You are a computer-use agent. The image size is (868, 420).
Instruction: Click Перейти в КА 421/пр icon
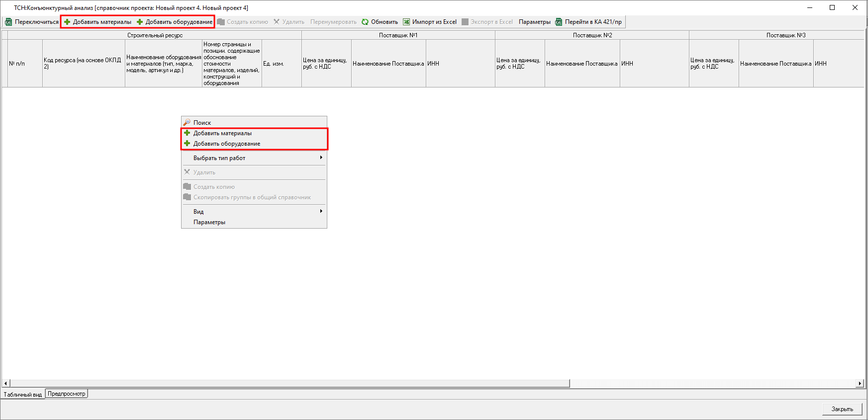(x=559, y=22)
